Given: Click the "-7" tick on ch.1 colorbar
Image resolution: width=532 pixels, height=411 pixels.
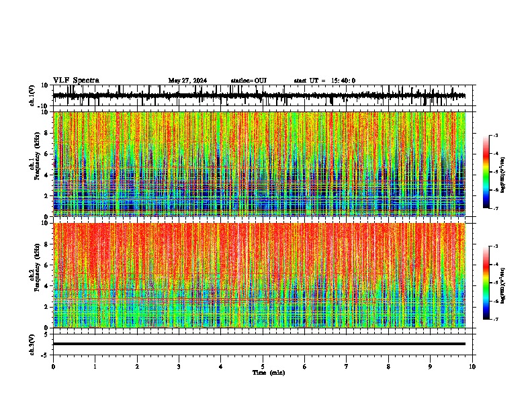Looking at the screenshot, I should pos(495,208).
